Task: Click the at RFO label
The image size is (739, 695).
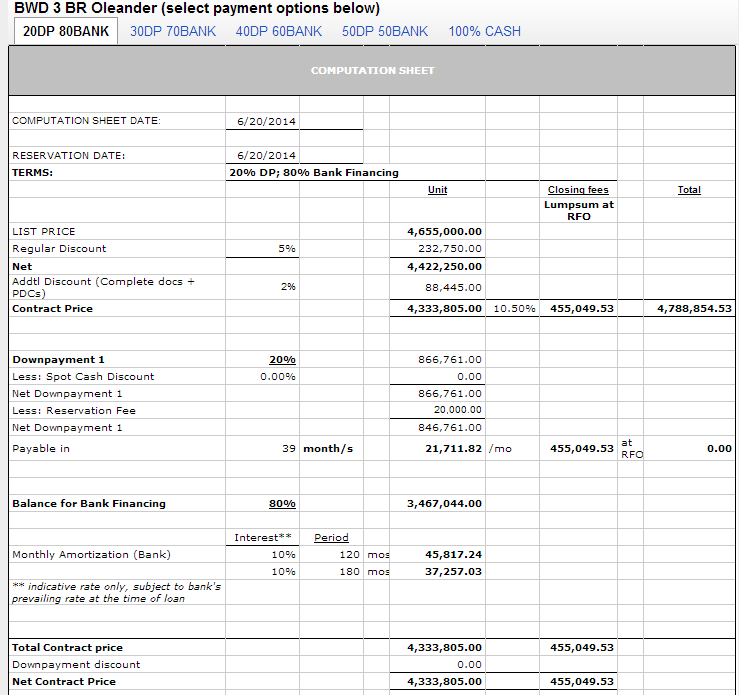Action: click(x=632, y=449)
